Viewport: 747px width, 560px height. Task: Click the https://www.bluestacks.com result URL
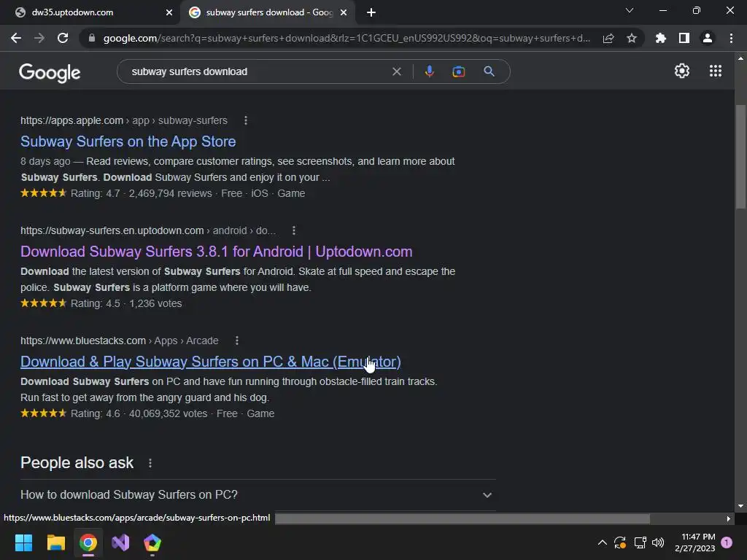click(119, 341)
